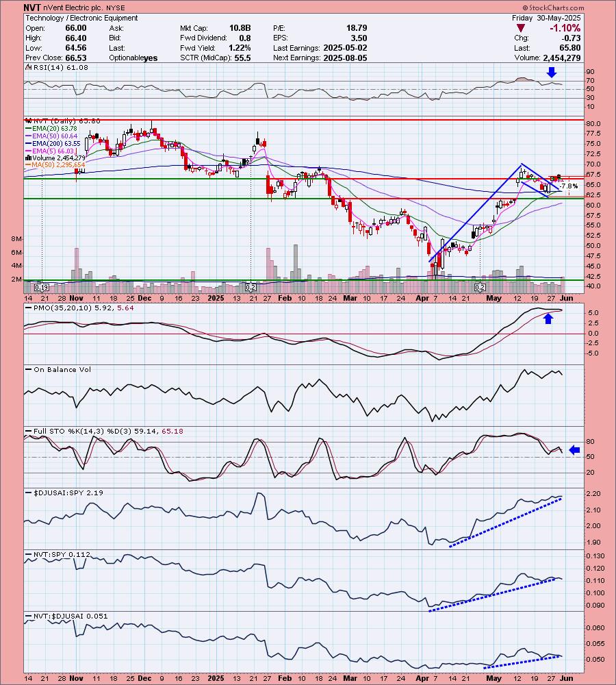
Task: Click the Last price 65.80 in header
Action: (x=570, y=48)
